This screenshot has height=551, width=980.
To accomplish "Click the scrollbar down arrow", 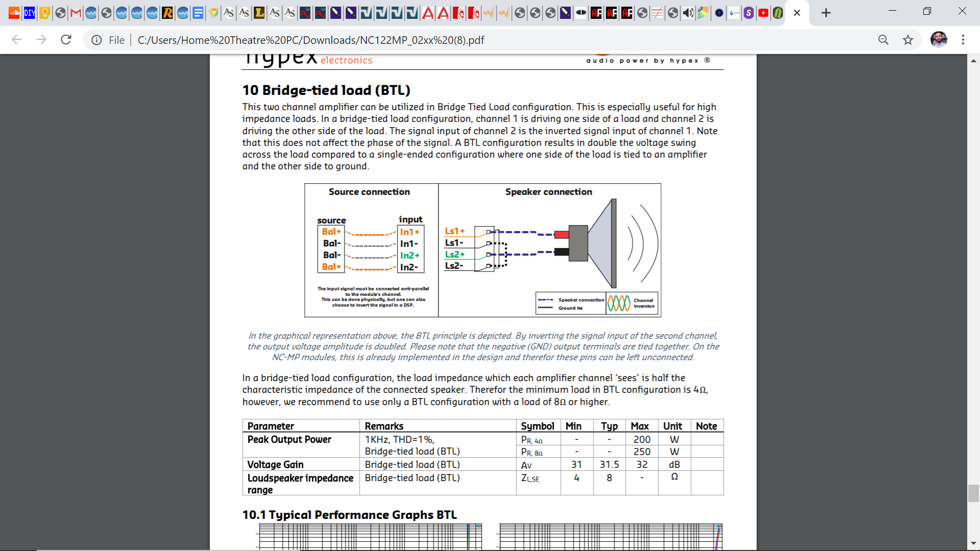I will click(973, 544).
